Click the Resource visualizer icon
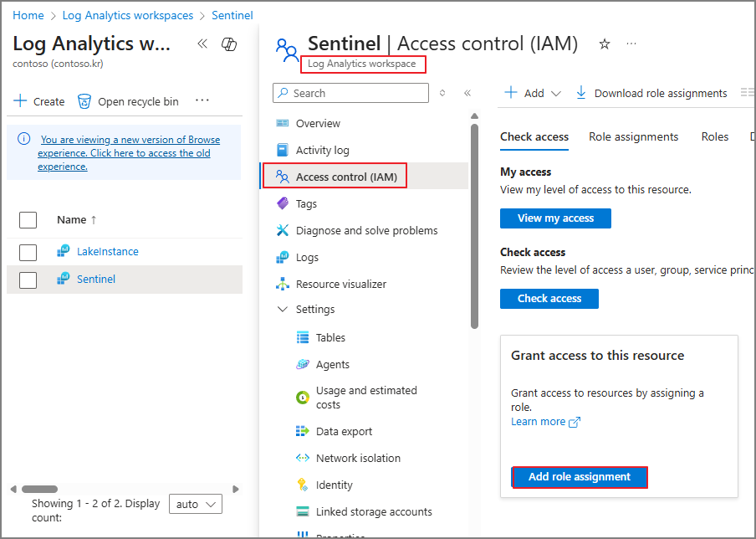The width and height of the screenshot is (756, 539). click(283, 284)
